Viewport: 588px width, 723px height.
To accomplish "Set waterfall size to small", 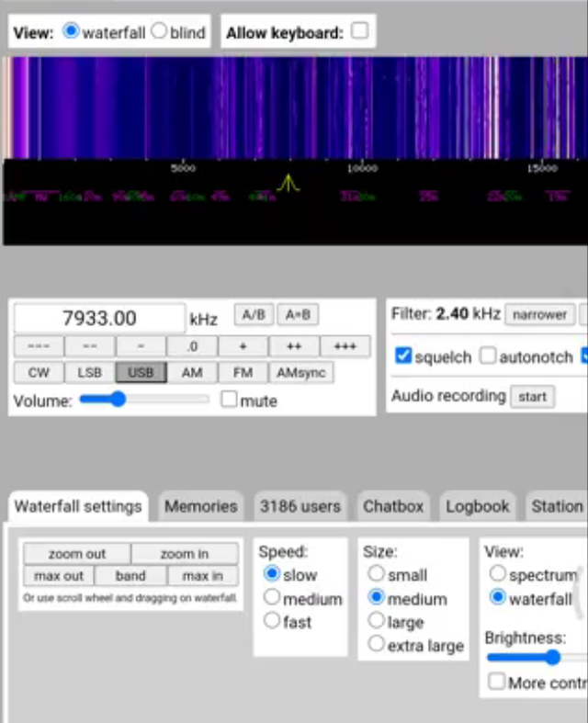I will pos(377,573).
